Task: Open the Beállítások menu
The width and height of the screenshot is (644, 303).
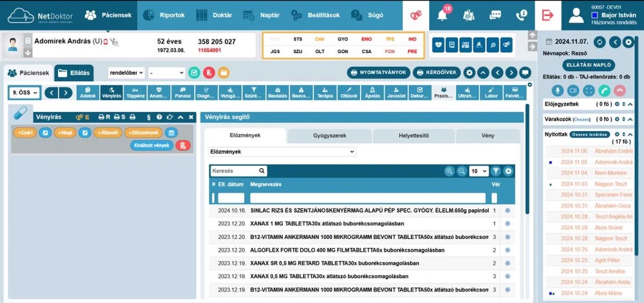Action: point(316,15)
